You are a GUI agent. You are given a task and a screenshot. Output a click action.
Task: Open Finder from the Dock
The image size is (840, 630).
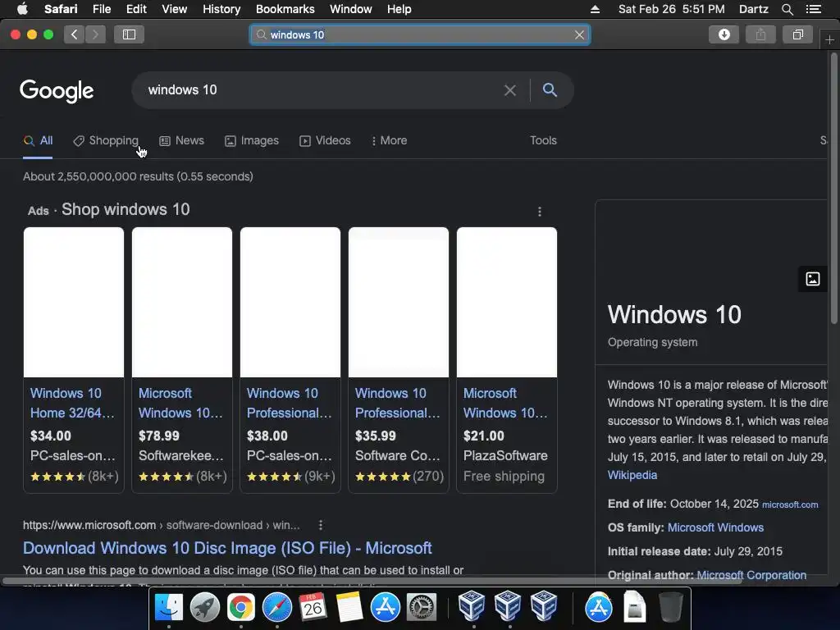coord(168,608)
